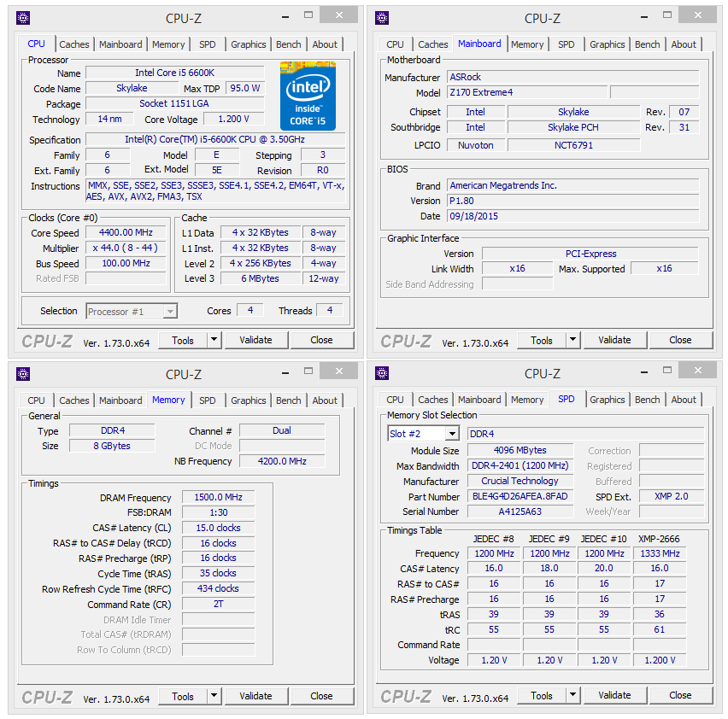Click the Max TDP 95.0 W value
728x719 pixels.
[244, 88]
